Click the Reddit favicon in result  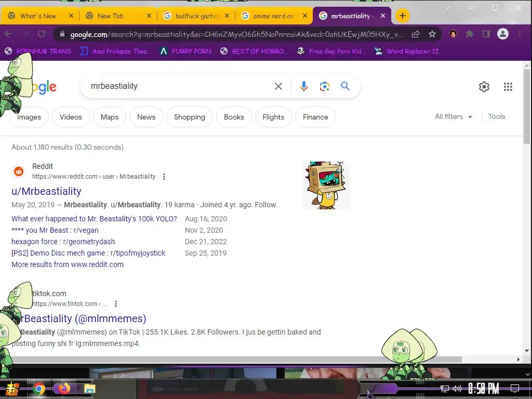(x=19, y=171)
